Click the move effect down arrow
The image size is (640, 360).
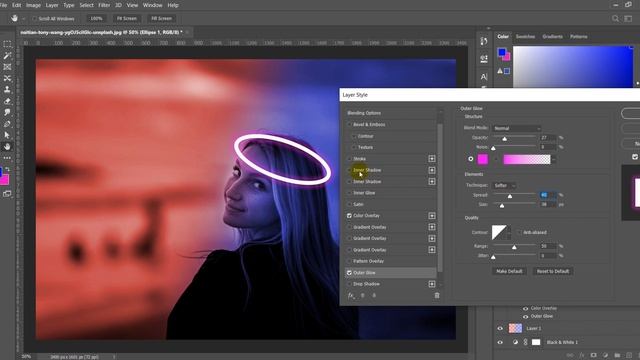(x=374, y=296)
